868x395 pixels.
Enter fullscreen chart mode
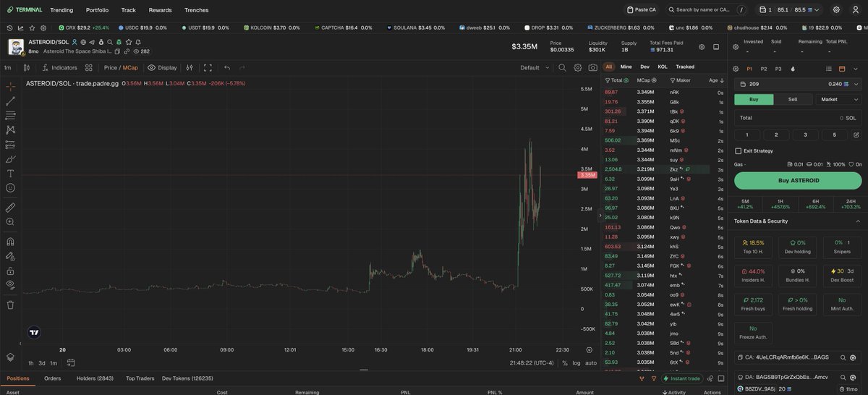[x=208, y=67]
